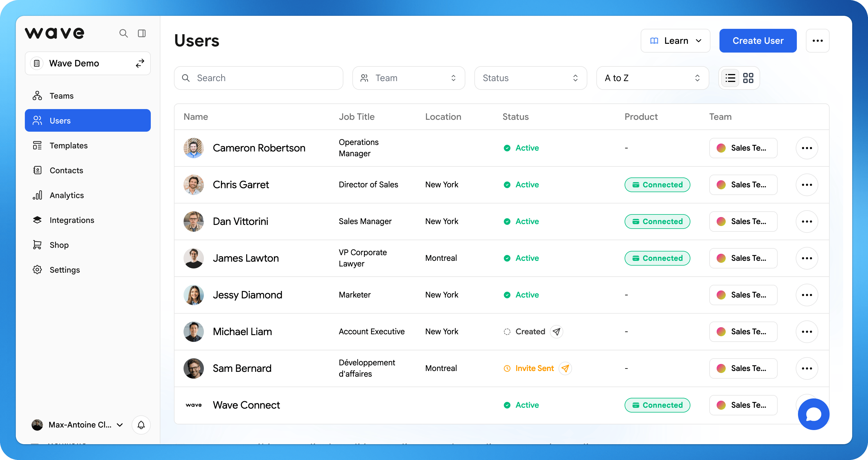
Task: Click the Create User button
Action: click(758, 41)
